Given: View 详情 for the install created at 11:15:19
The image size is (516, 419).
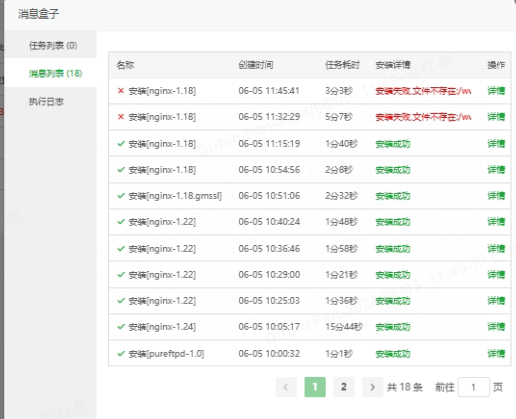Looking at the screenshot, I should point(496,144).
